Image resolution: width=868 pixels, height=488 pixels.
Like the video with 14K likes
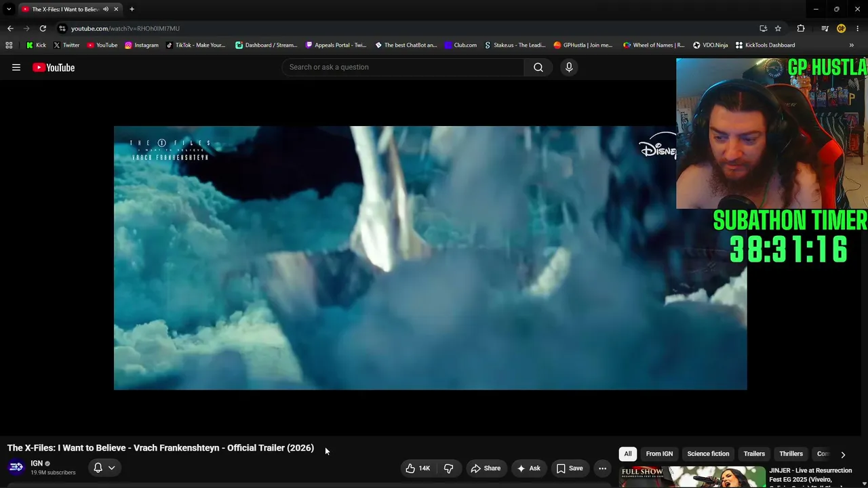coord(418,468)
